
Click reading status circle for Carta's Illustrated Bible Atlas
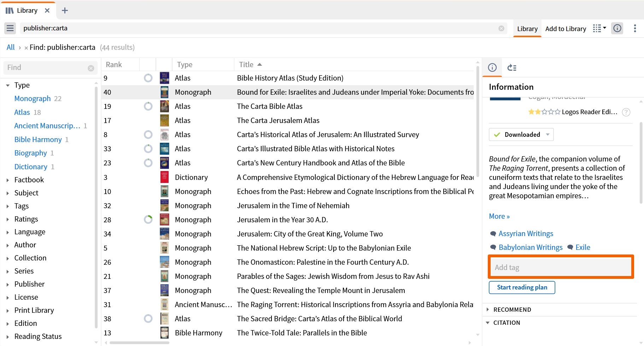148,149
